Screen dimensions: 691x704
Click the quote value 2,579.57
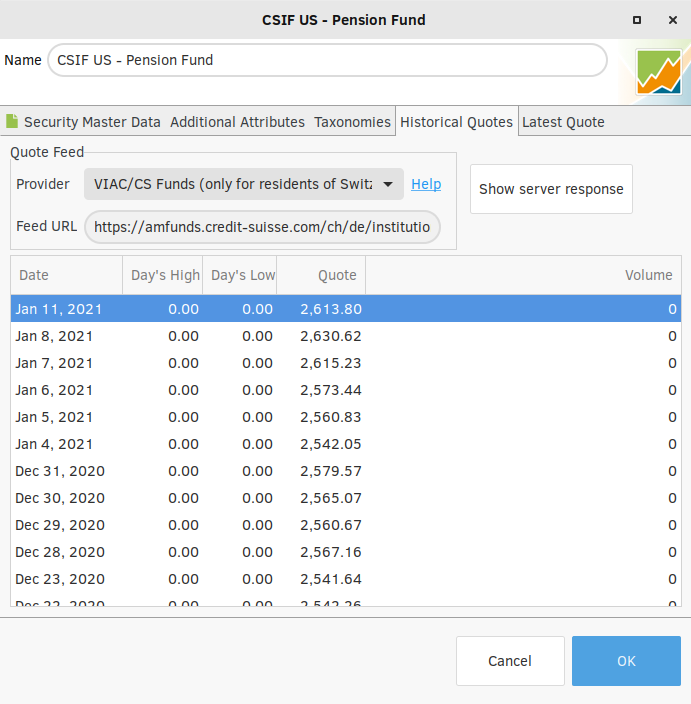pos(331,471)
